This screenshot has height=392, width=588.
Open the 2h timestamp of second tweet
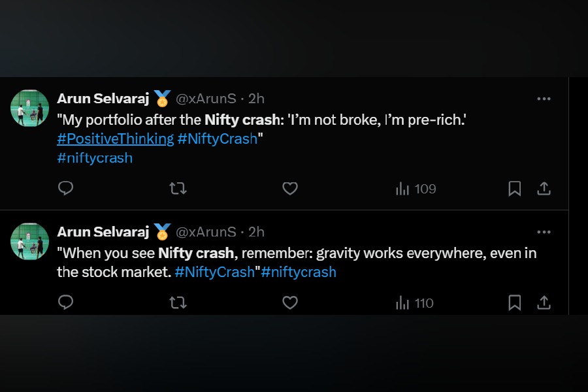tap(257, 232)
